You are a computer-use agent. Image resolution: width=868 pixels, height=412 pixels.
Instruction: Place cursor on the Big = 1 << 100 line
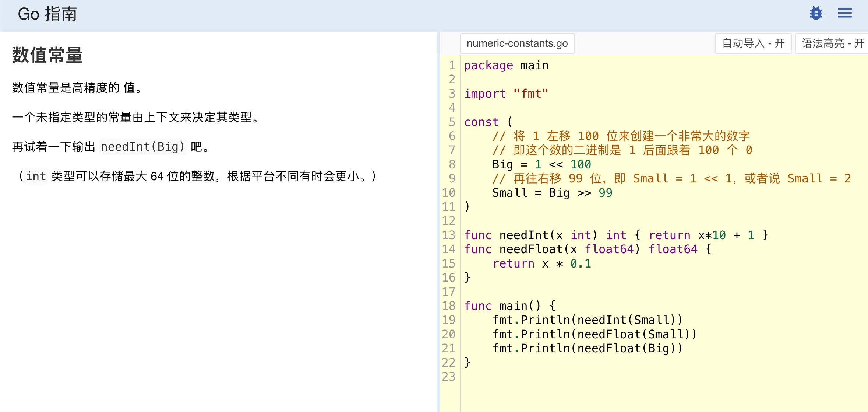pyautogui.click(x=541, y=164)
